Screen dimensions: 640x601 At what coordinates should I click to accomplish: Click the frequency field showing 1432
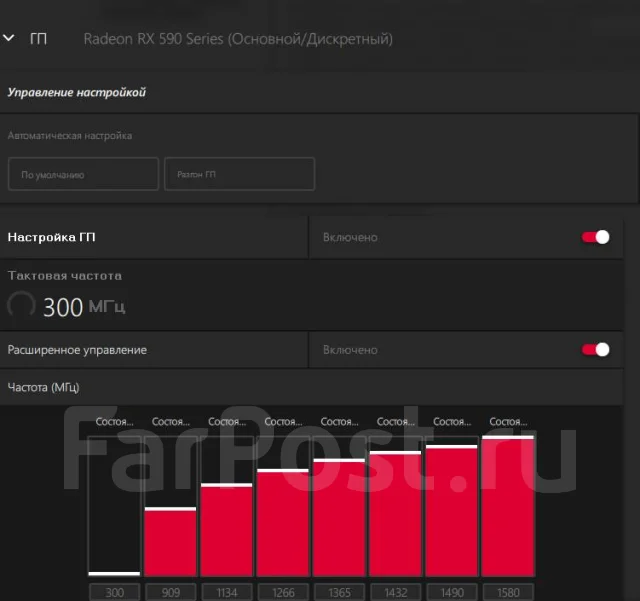[396, 592]
